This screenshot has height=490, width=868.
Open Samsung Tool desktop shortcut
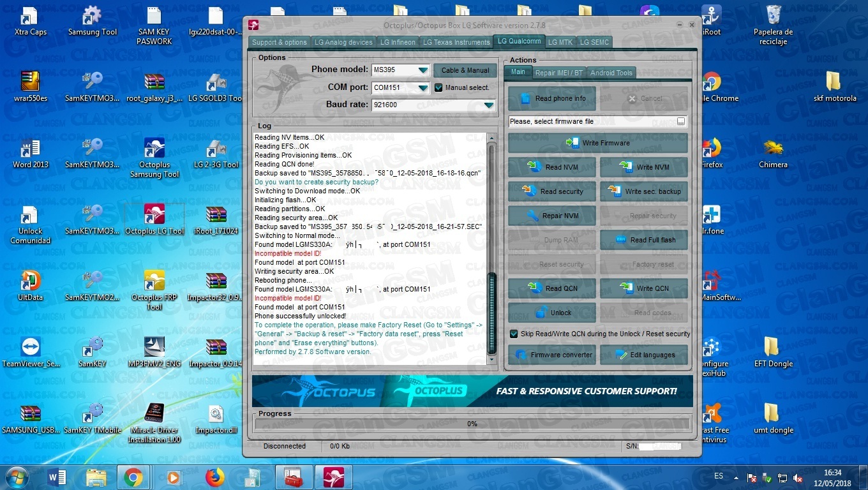coord(93,20)
